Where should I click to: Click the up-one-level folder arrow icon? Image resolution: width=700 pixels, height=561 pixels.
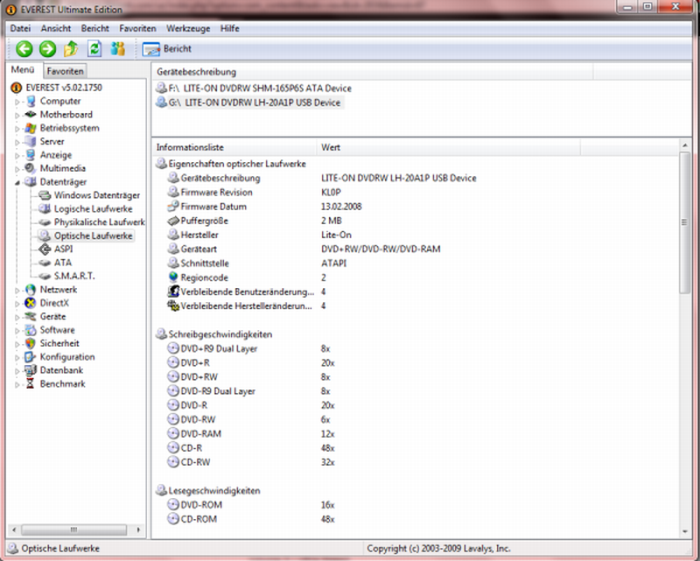(71, 49)
